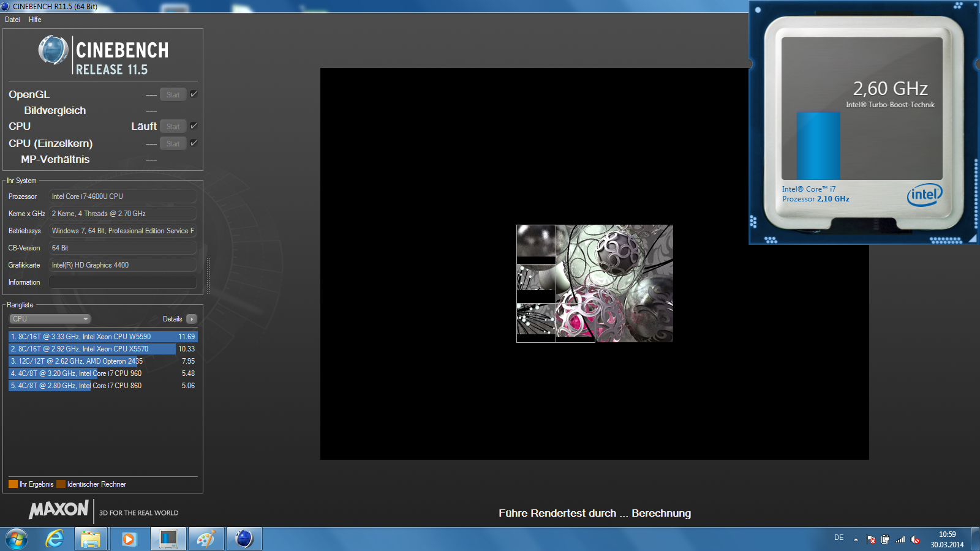Open Windows Explorer from the taskbar
Viewport: 980px width, 551px height.
coord(91,539)
